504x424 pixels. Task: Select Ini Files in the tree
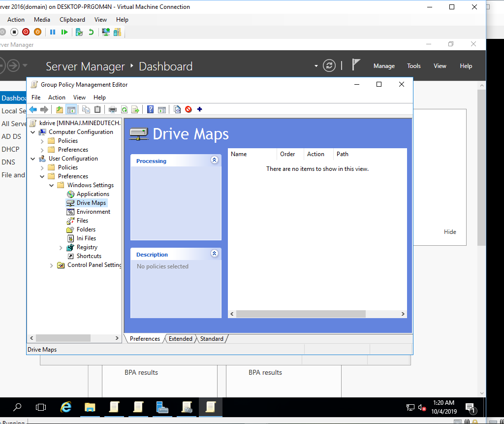[86, 238]
